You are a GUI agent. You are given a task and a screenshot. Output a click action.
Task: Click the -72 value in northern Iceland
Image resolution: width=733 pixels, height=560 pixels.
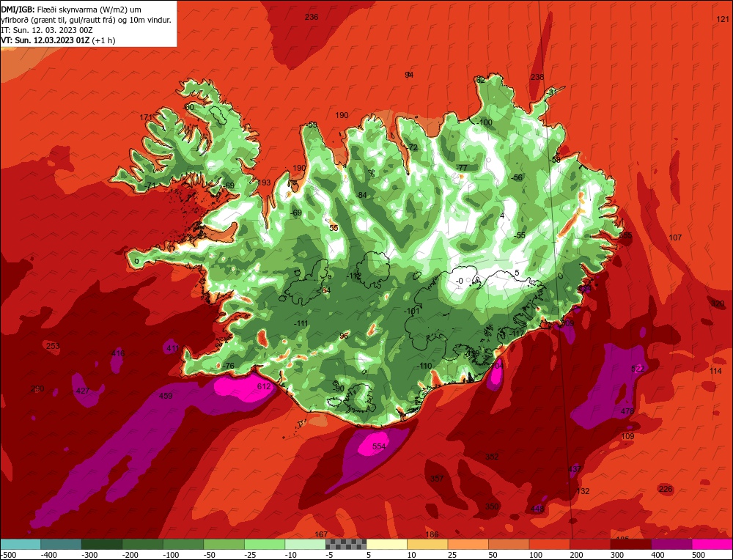[412, 147]
